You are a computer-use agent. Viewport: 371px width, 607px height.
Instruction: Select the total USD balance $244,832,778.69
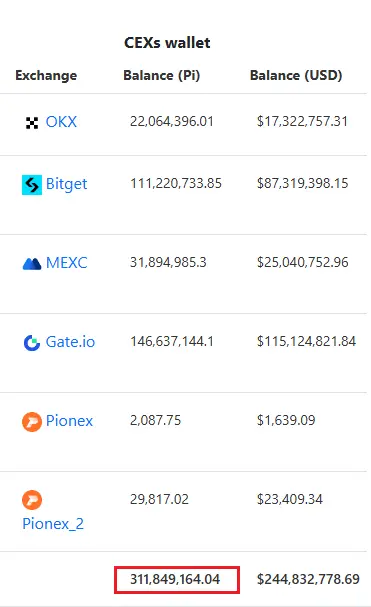[x=308, y=579]
